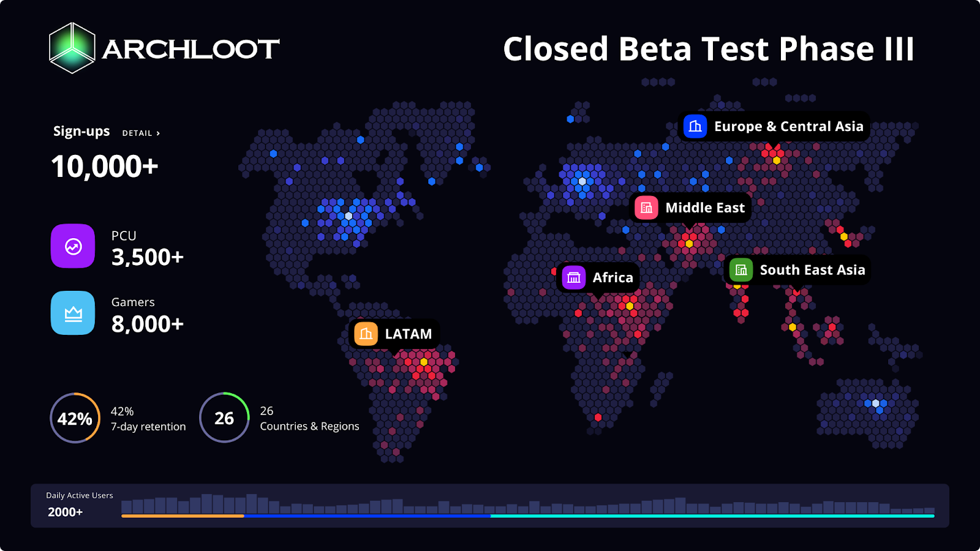The image size is (980, 551).
Task: Click the "Daily Active Users" label
Action: coord(80,495)
